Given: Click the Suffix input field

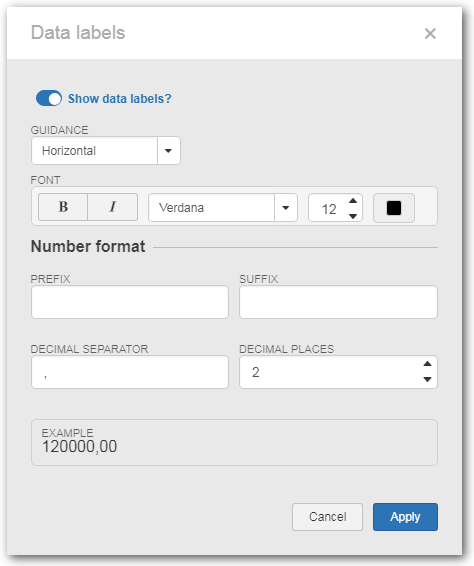Looking at the screenshot, I should pyautogui.click(x=338, y=302).
